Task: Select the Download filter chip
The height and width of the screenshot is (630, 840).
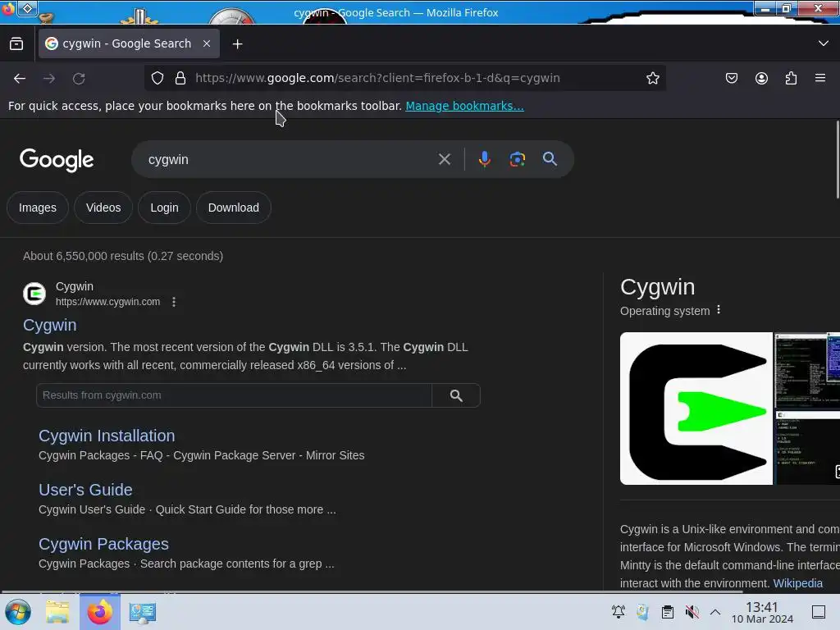Action: pyautogui.click(x=234, y=208)
